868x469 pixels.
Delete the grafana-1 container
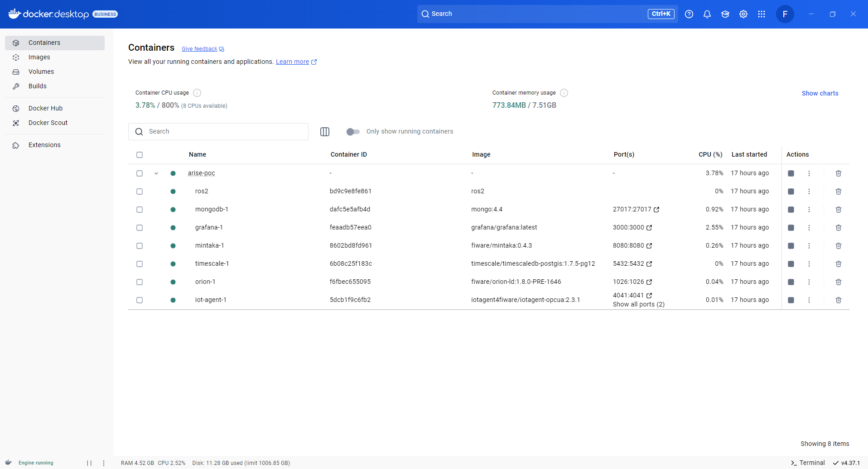coord(839,228)
